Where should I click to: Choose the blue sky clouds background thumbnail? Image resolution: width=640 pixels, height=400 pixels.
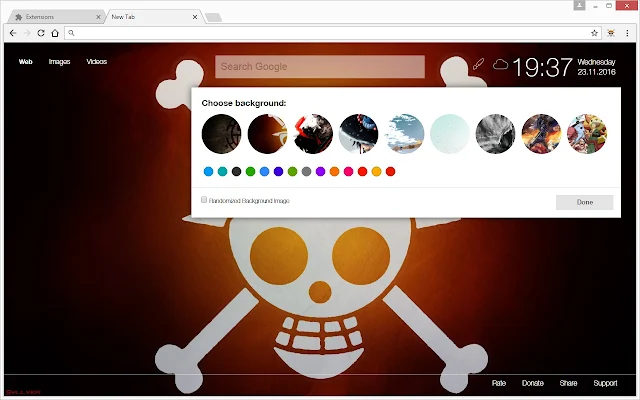click(404, 134)
